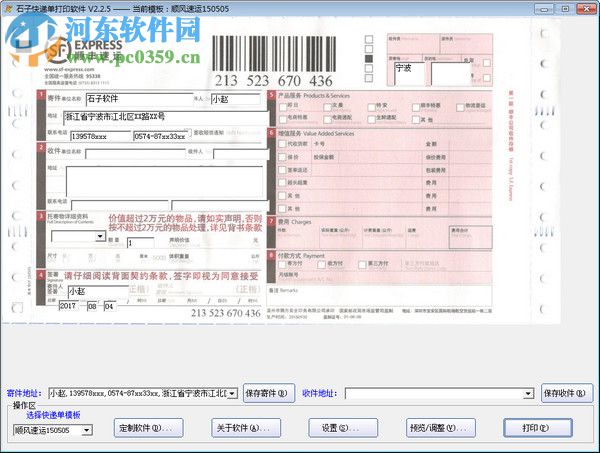Maximize the window from title bar

pos(565,8)
